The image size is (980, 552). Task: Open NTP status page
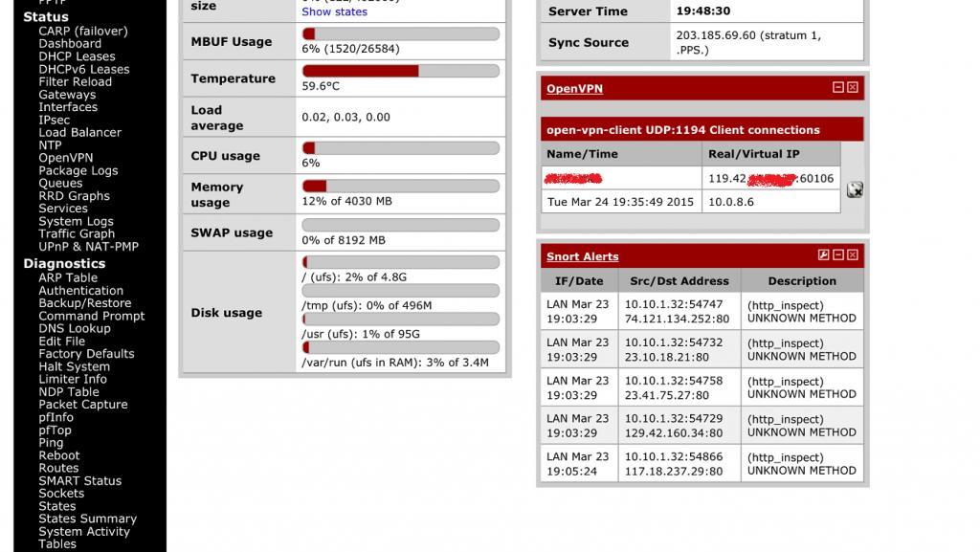pyautogui.click(x=50, y=145)
